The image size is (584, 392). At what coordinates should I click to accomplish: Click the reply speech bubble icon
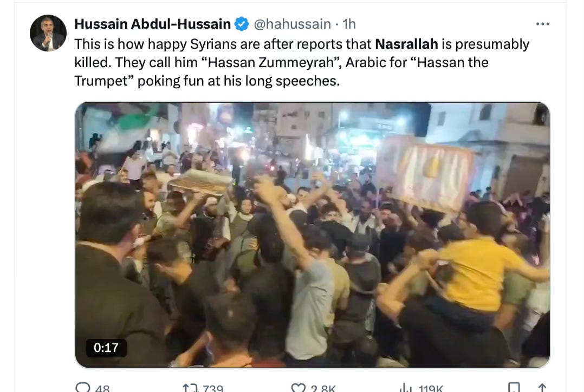83,388
